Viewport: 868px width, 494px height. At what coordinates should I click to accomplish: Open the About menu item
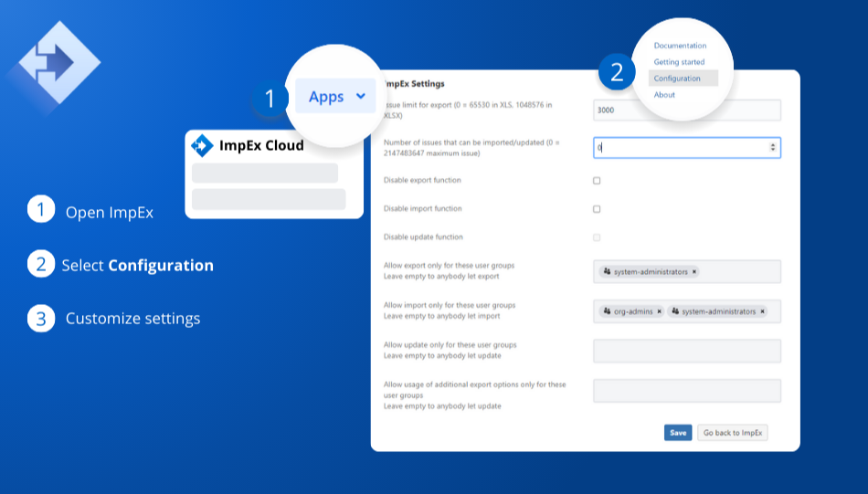(x=664, y=95)
